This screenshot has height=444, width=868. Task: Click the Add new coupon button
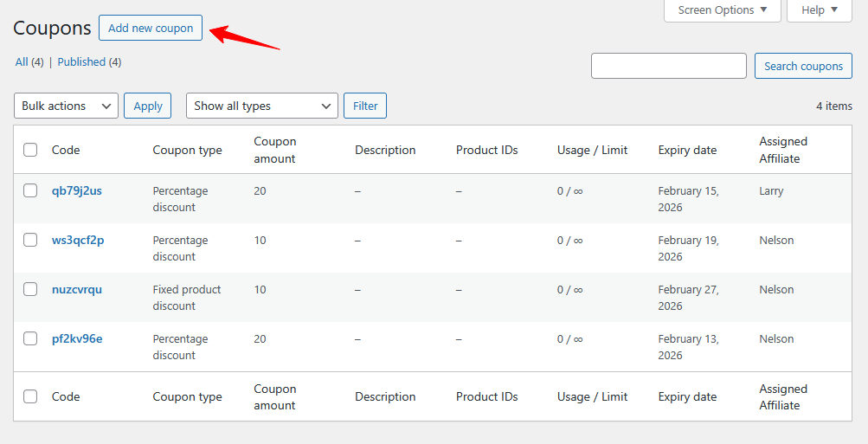click(x=151, y=28)
